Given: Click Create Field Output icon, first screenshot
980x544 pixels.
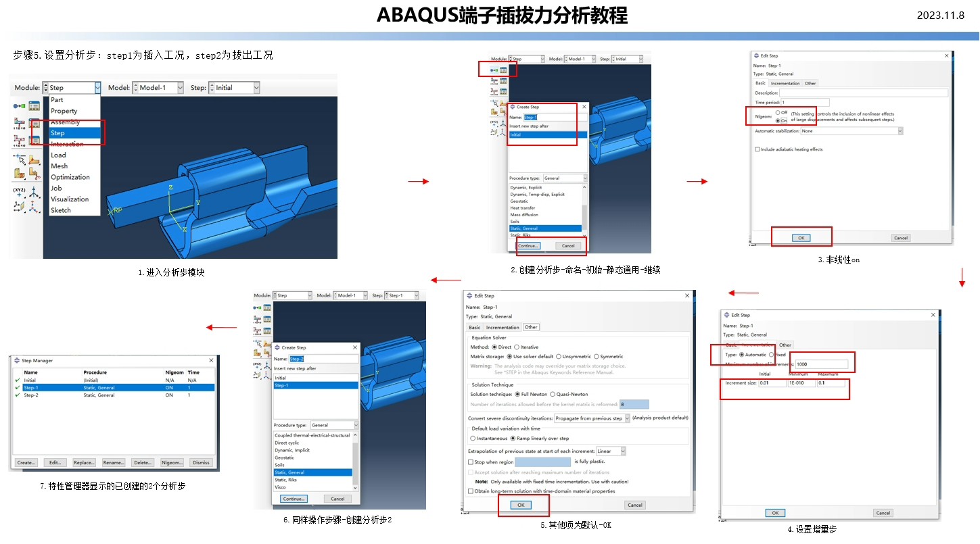Looking at the screenshot, I should pos(19,123).
